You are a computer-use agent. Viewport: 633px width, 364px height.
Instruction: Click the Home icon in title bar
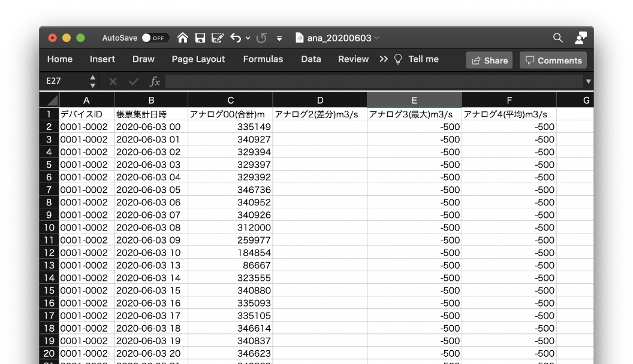click(x=183, y=38)
